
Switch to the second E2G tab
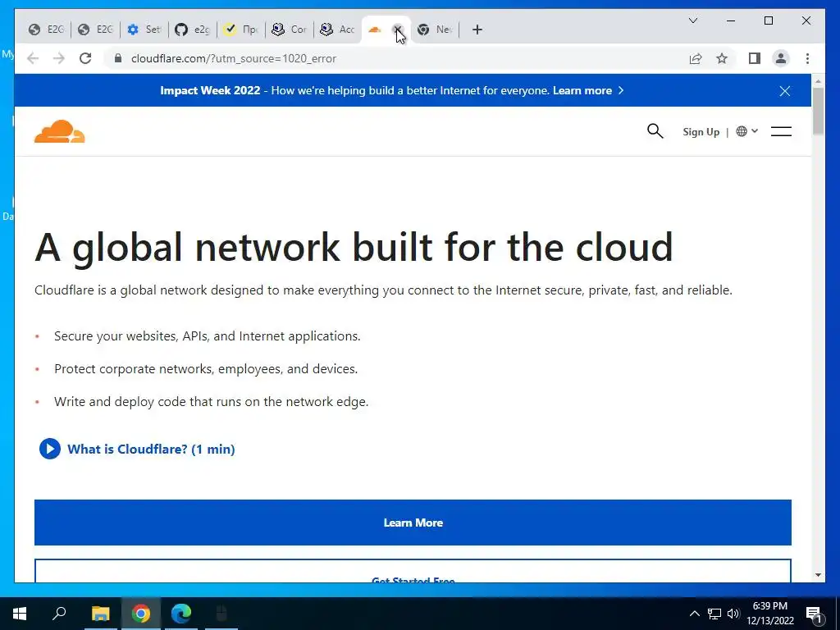coord(95,30)
